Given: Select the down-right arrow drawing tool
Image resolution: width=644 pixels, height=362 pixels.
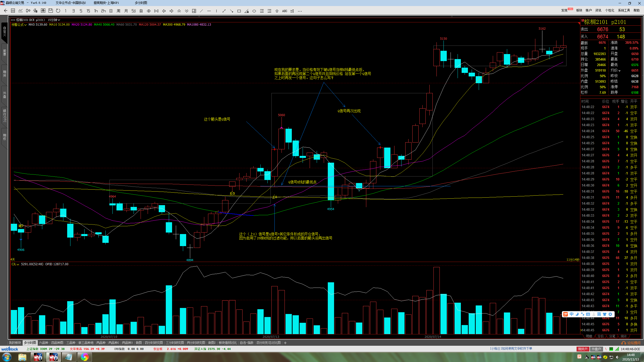Looking at the screenshot, I should click(x=231, y=11).
